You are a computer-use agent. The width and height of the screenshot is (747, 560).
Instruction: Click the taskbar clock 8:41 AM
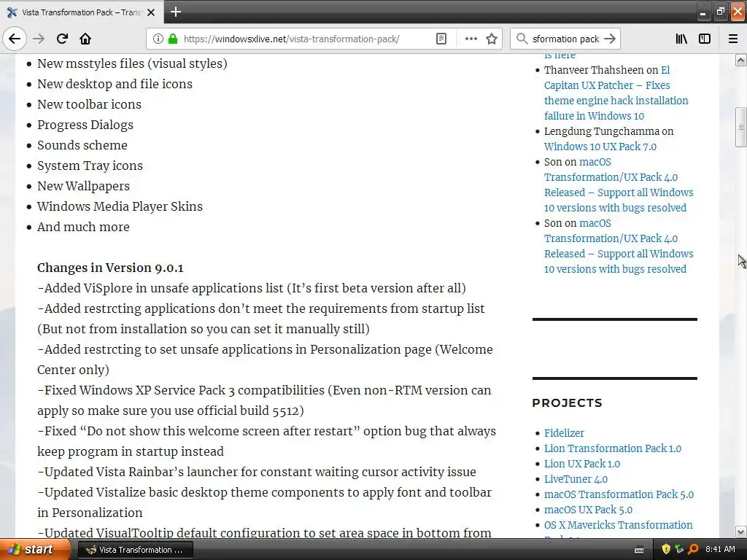click(x=720, y=550)
